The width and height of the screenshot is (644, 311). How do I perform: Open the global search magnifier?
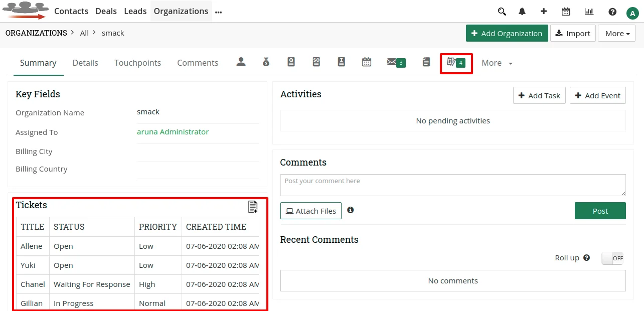[x=502, y=11]
